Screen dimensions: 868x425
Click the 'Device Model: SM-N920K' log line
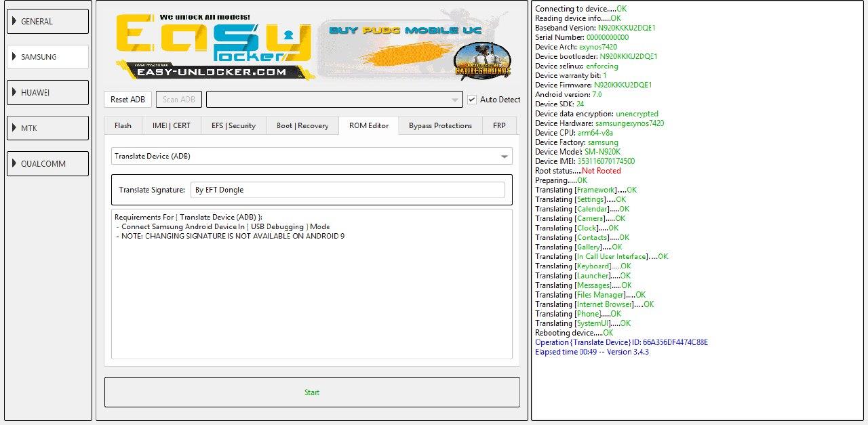click(577, 151)
